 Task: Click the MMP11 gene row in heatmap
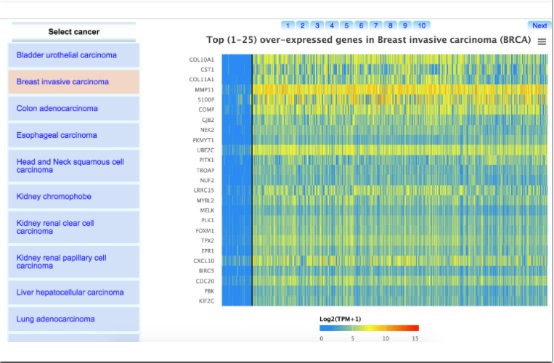(385, 89)
